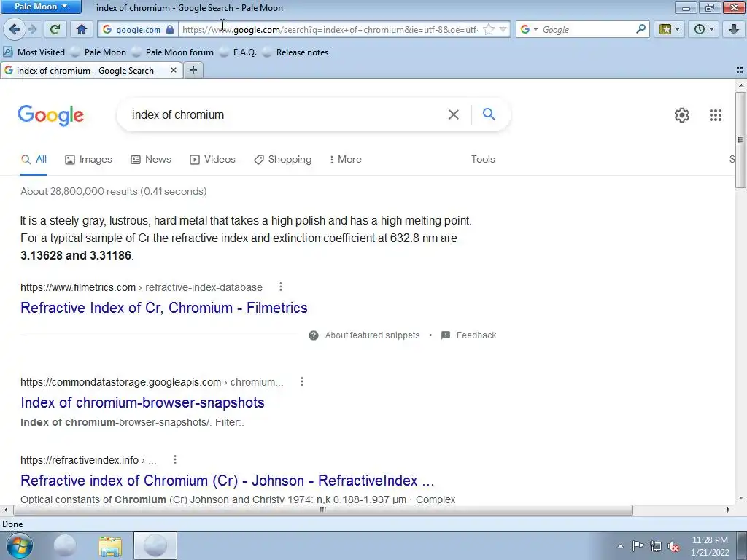Open a new tab with the plus button
This screenshot has height=560, width=747.
(x=193, y=71)
